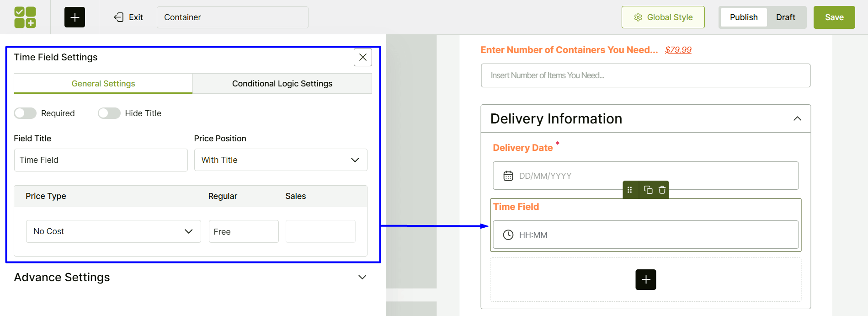This screenshot has width=868, height=316.
Task: Duplicate the Time Field element
Action: coord(648,190)
